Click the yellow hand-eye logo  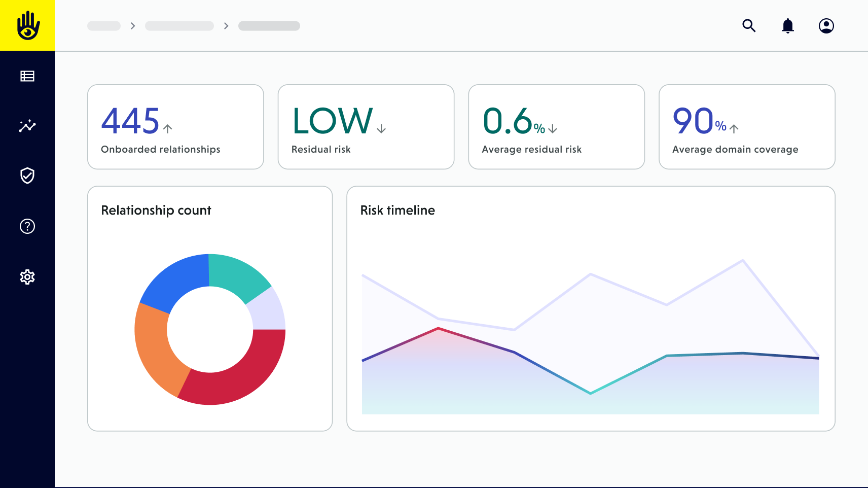pyautogui.click(x=27, y=25)
